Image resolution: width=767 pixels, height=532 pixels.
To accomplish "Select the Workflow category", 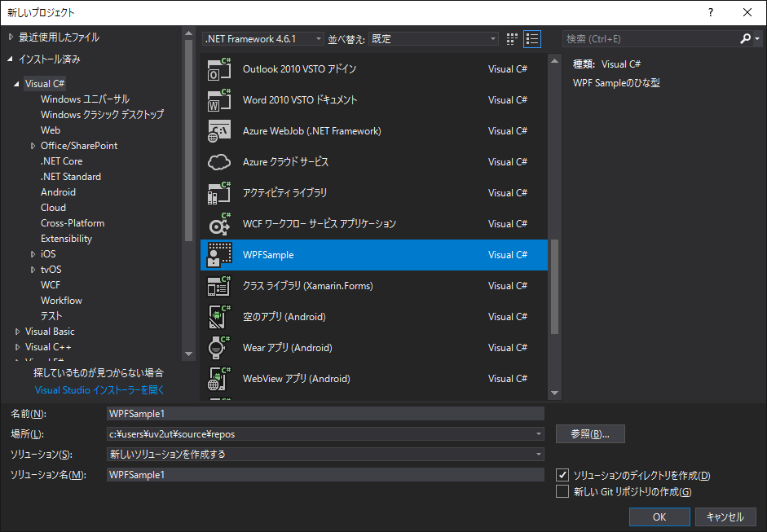I will click(x=62, y=301).
